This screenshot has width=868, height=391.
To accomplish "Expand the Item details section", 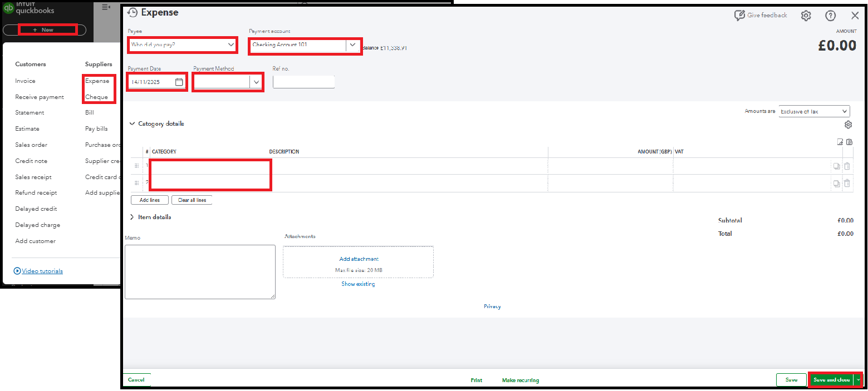I will tap(133, 217).
